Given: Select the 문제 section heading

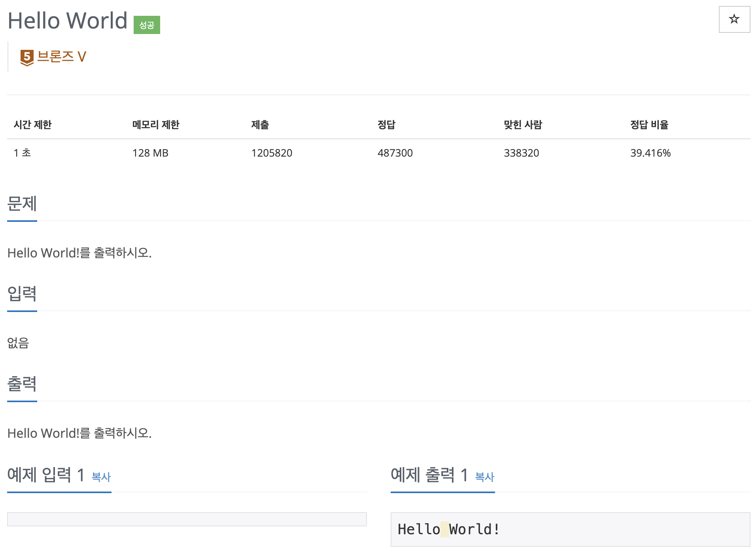Looking at the screenshot, I should [22, 204].
